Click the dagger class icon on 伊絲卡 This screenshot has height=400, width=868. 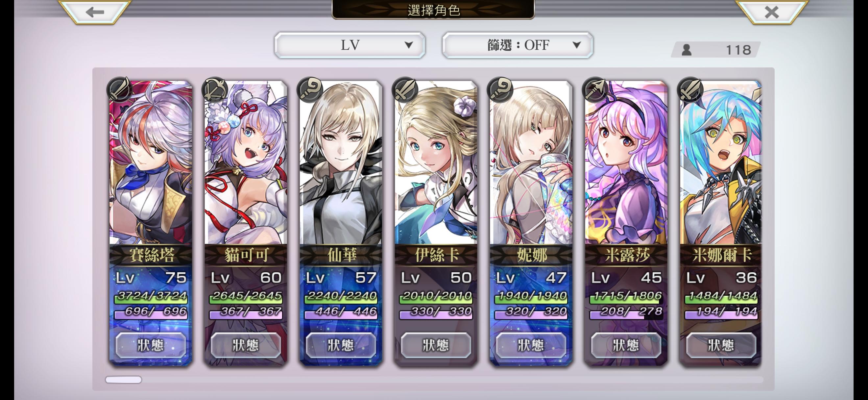click(405, 89)
